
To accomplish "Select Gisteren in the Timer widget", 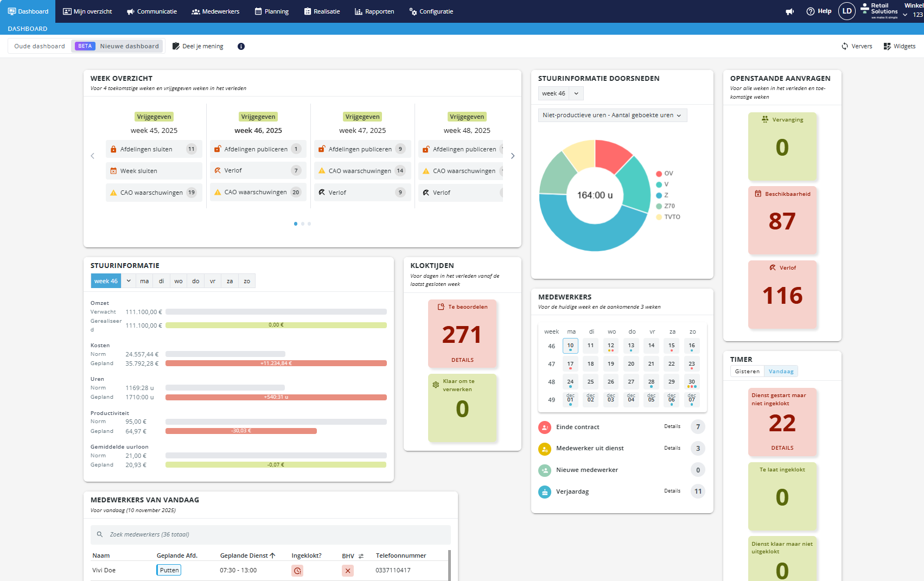I will coord(747,372).
